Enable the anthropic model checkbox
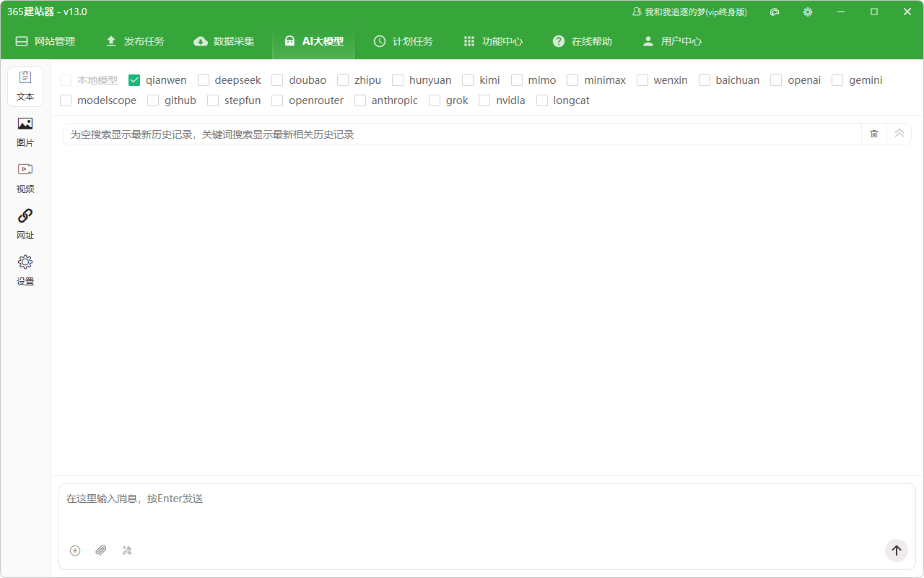The image size is (924, 578). (360, 100)
